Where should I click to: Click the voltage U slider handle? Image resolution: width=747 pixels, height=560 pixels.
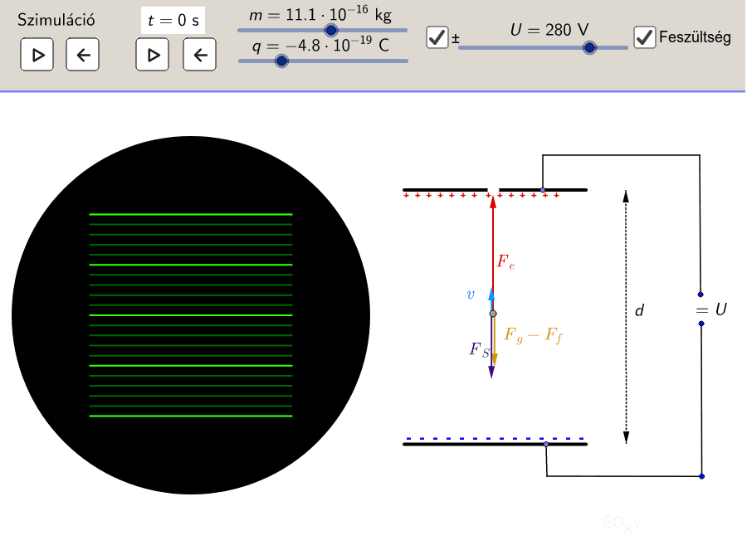tap(589, 48)
